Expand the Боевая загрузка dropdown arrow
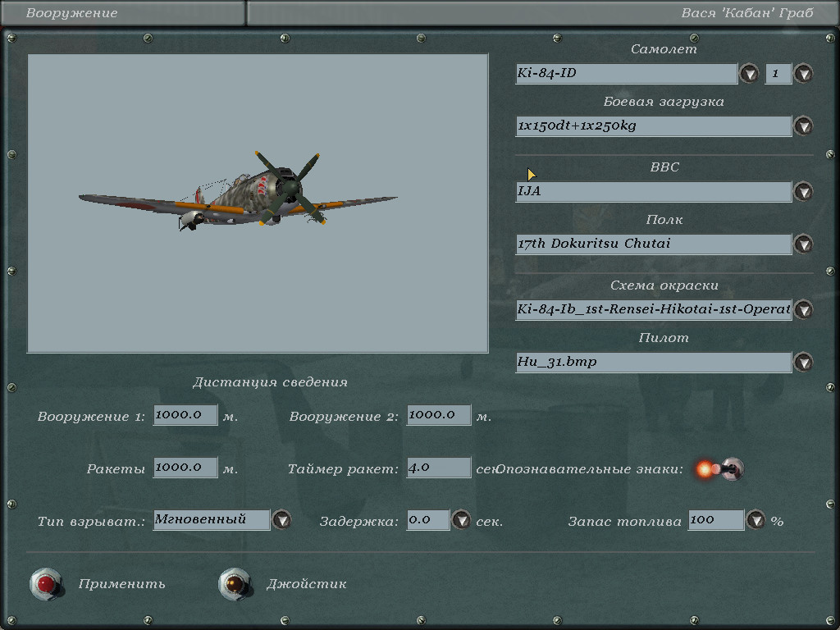This screenshot has height=630, width=840. [803, 126]
